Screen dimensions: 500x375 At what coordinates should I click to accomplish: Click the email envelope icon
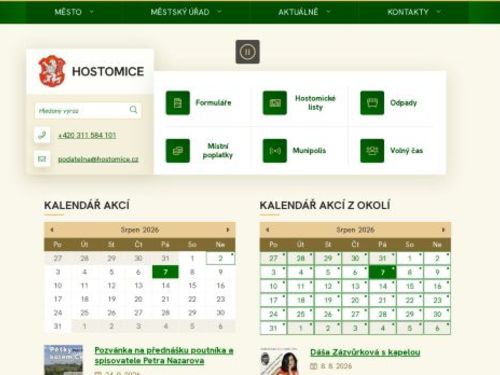click(42, 159)
